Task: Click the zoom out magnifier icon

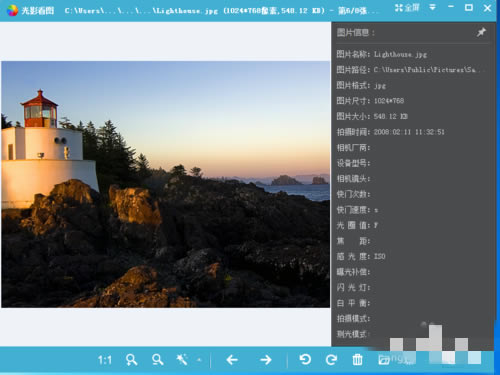Action: click(157, 360)
